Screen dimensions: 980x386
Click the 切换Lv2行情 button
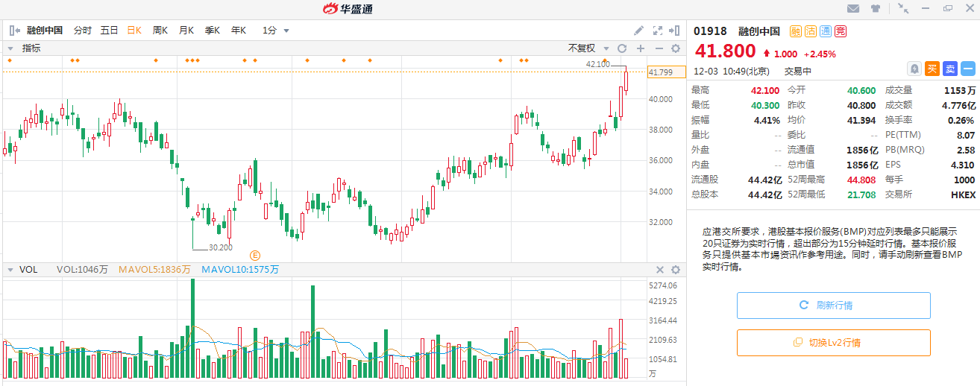(833, 343)
